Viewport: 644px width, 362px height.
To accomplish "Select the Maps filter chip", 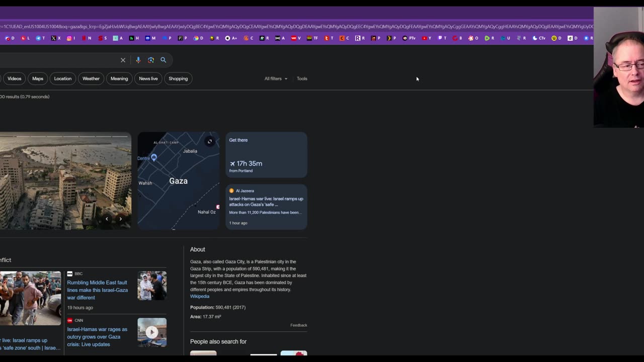I will click(38, 78).
